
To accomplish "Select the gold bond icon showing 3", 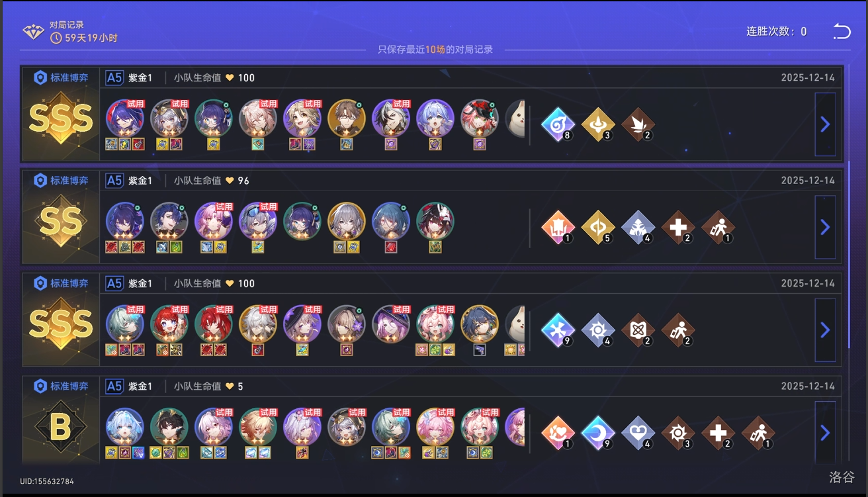I will click(x=598, y=124).
